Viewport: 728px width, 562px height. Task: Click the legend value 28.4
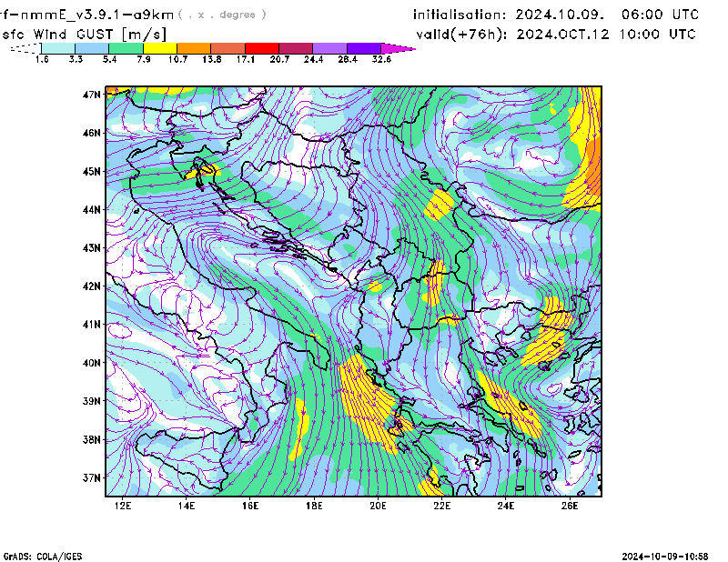tap(348, 59)
